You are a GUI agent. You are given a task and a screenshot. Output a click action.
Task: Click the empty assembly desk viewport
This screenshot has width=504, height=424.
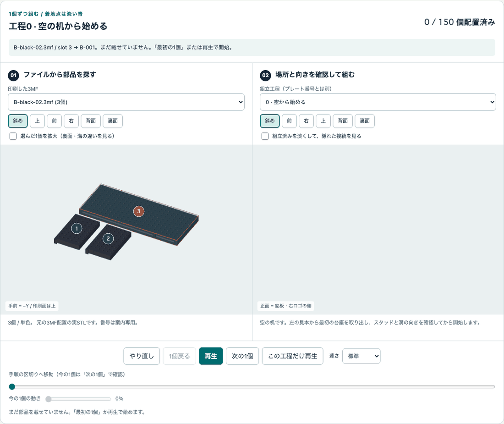click(378, 230)
